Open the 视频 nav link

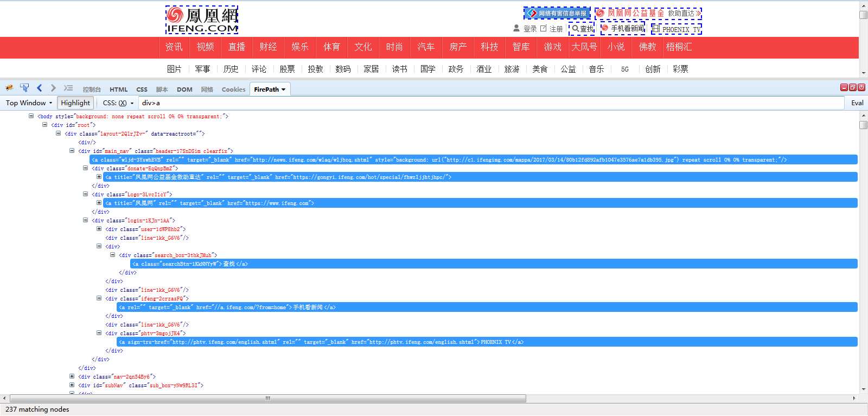(x=206, y=47)
